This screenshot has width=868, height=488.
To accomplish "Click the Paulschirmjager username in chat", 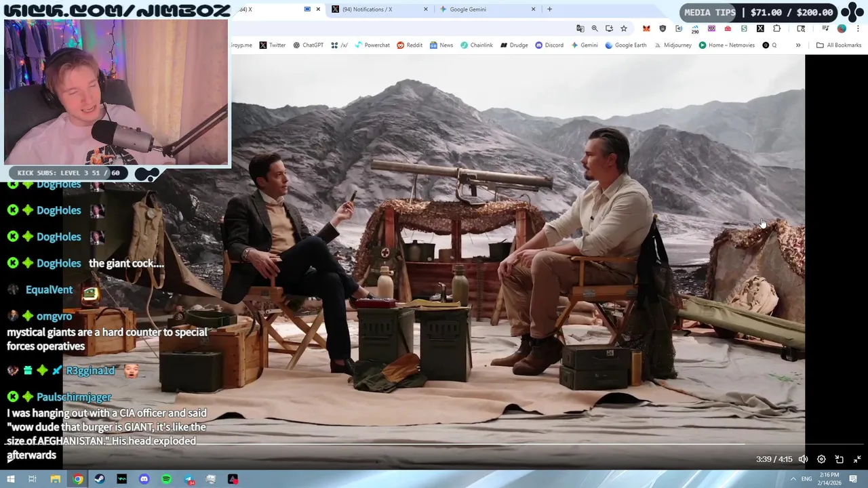I will click(x=74, y=397).
